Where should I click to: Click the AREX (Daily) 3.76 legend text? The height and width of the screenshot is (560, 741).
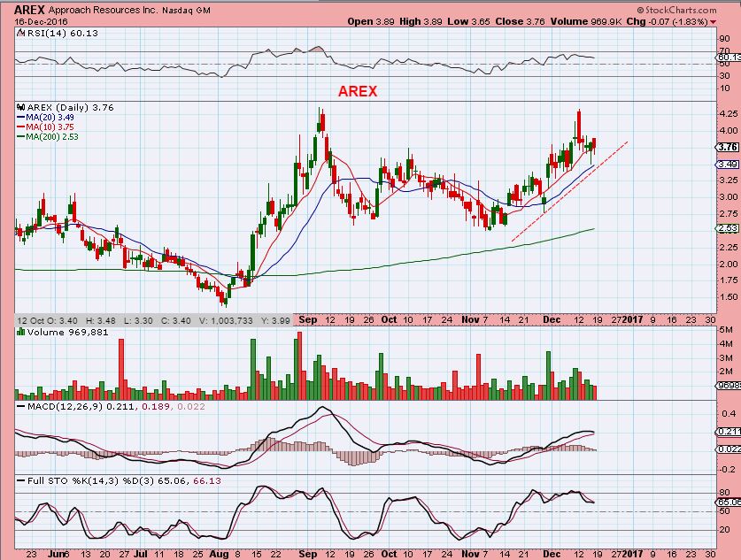tap(71, 108)
